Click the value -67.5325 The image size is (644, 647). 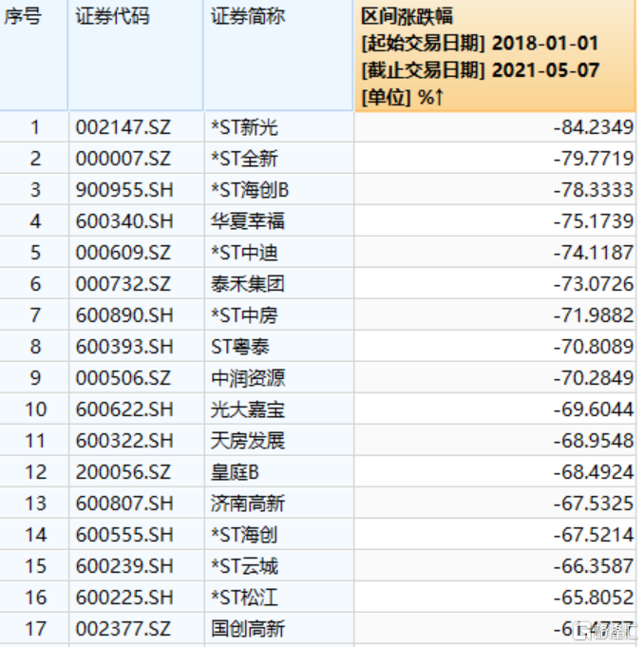click(594, 504)
